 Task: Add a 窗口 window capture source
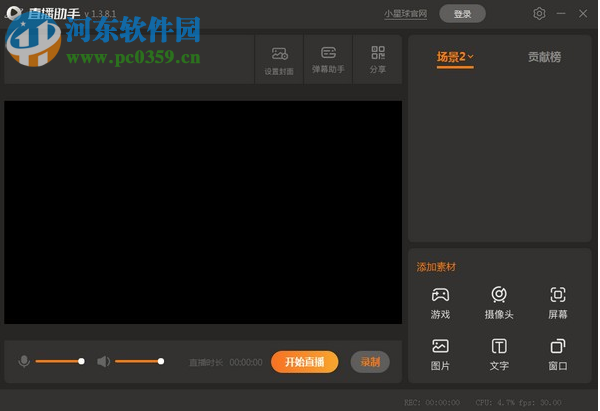pos(558,355)
